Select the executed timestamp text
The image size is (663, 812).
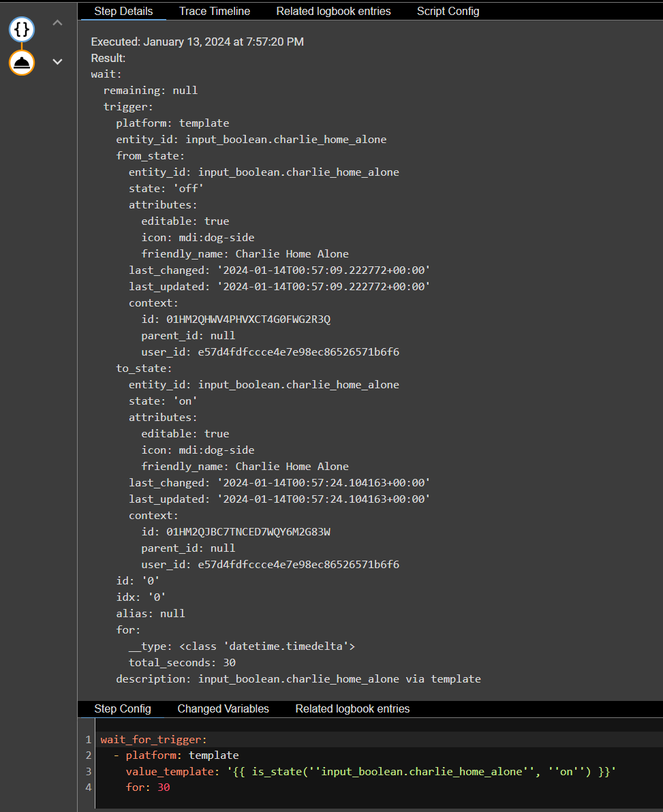[x=197, y=42]
